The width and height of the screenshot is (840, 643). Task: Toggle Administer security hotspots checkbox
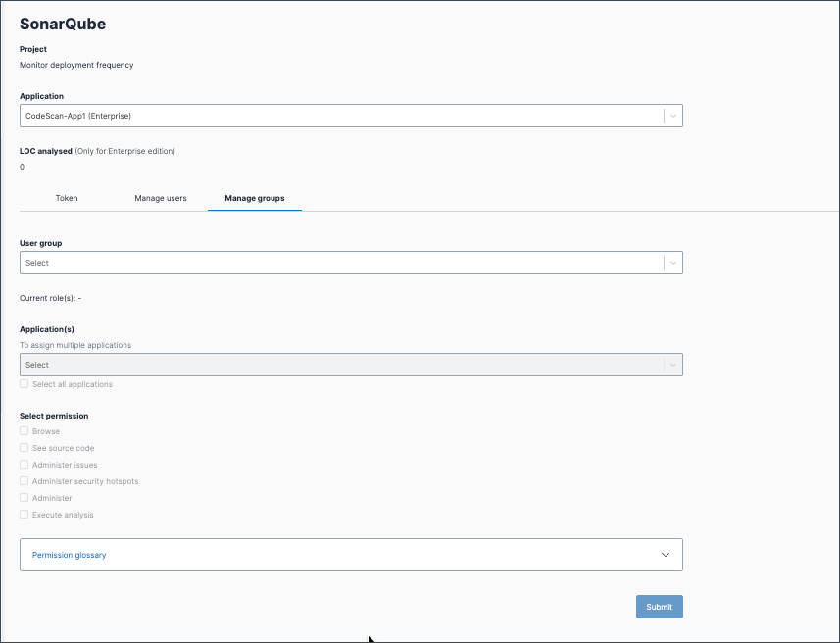pos(25,480)
